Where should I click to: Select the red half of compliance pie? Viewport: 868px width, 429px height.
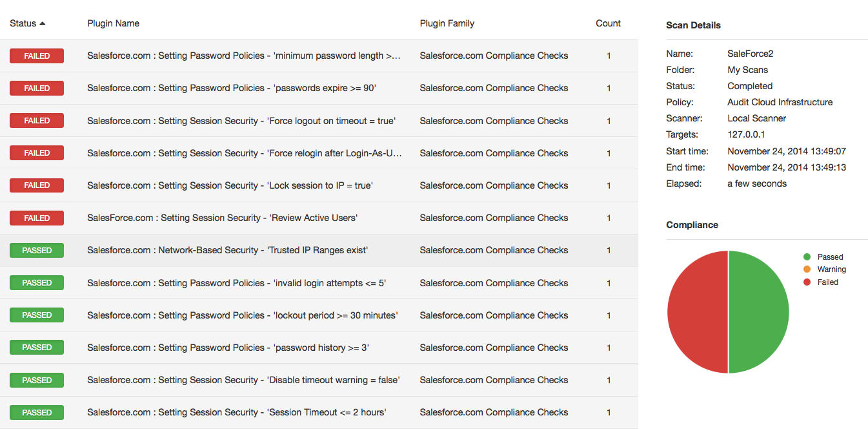tap(698, 312)
